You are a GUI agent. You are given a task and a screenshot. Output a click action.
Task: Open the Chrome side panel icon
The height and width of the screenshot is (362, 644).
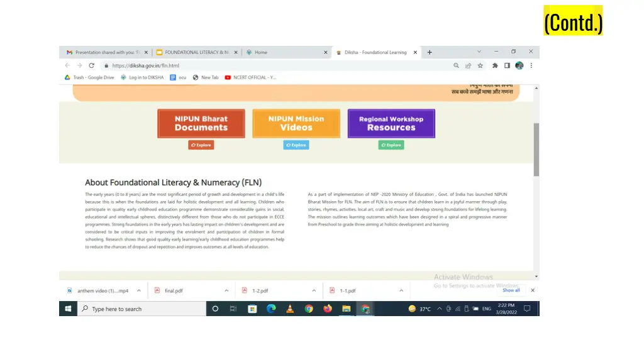click(x=508, y=65)
